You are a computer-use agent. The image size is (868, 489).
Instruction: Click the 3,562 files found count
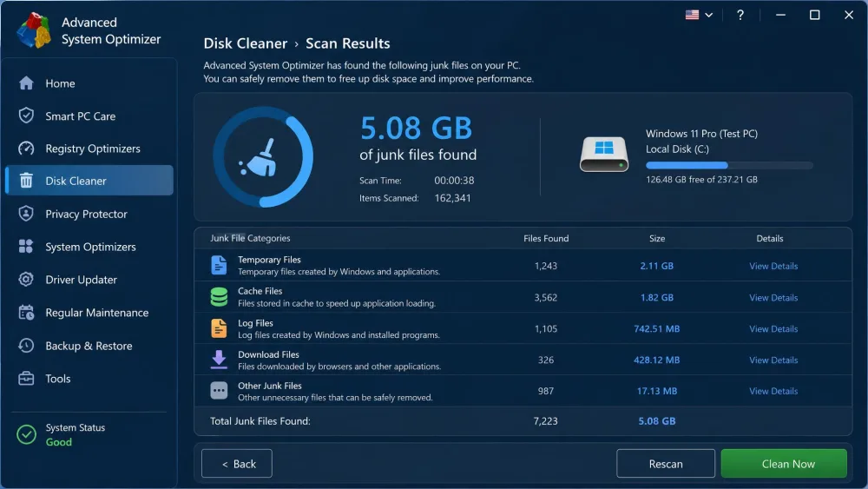point(545,297)
